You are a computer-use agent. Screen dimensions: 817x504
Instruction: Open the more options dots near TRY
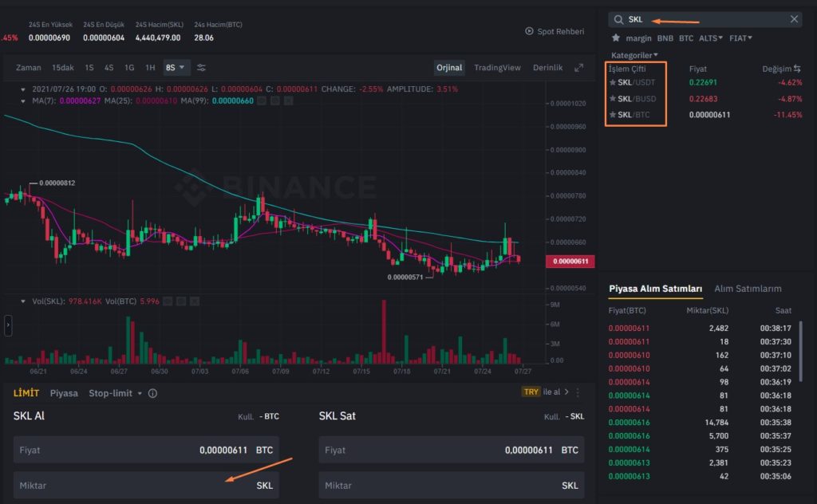[578, 392]
